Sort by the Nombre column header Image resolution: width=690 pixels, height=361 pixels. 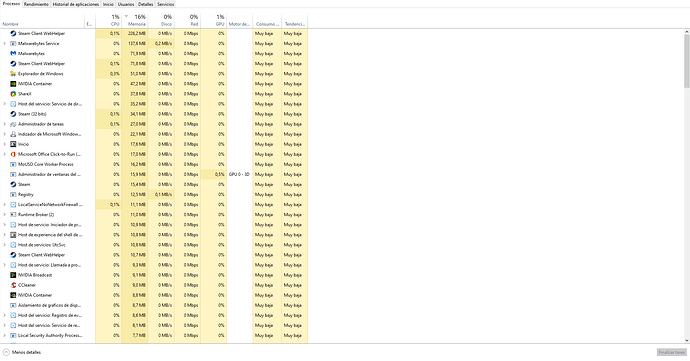(42, 20)
